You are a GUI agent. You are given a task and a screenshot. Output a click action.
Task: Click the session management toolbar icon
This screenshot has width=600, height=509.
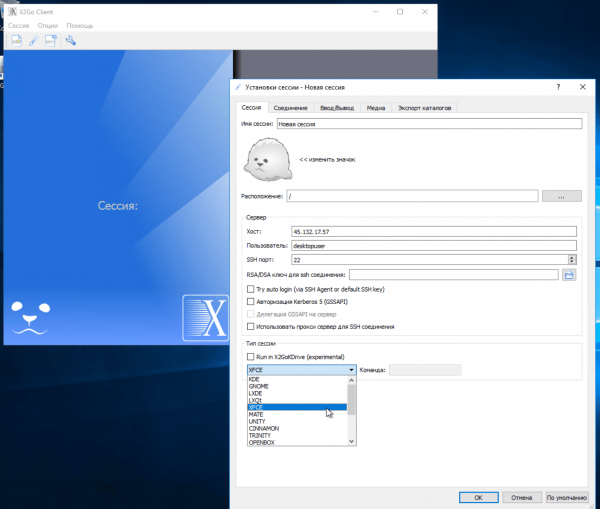48,40
